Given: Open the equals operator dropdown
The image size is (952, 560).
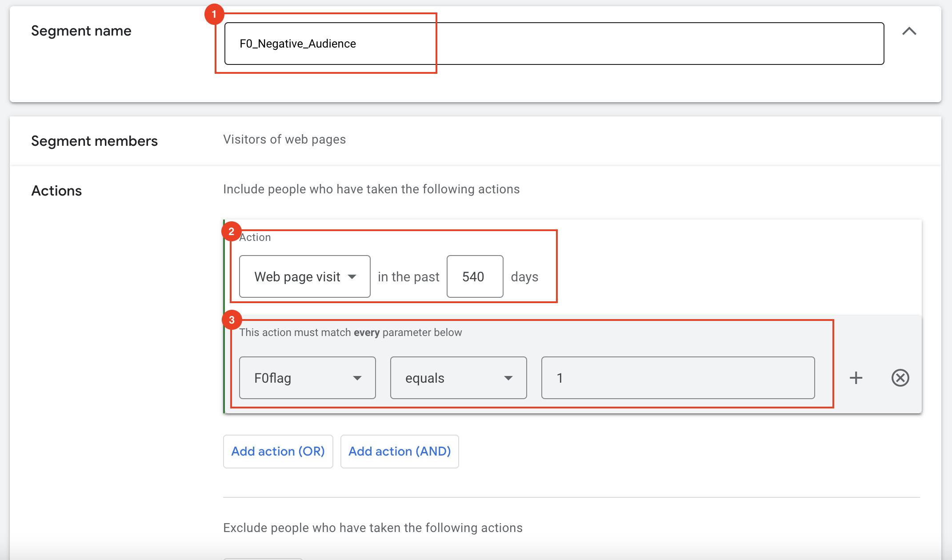Looking at the screenshot, I should point(458,378).
